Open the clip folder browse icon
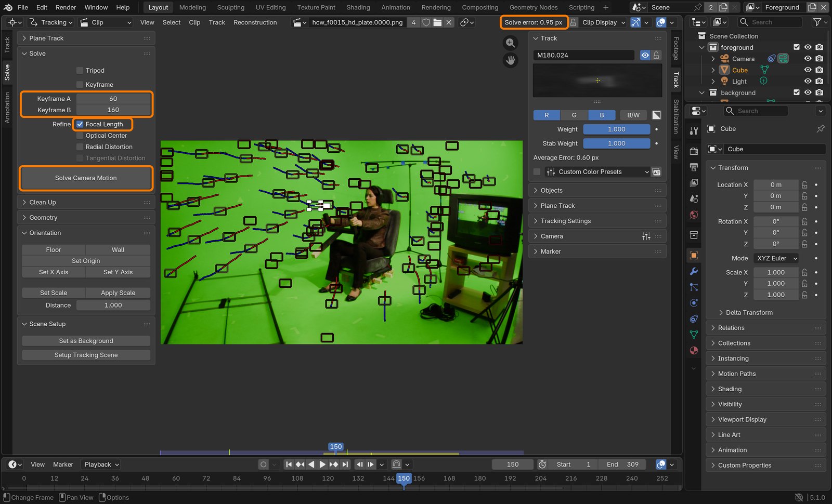 [x=437, y=22]
